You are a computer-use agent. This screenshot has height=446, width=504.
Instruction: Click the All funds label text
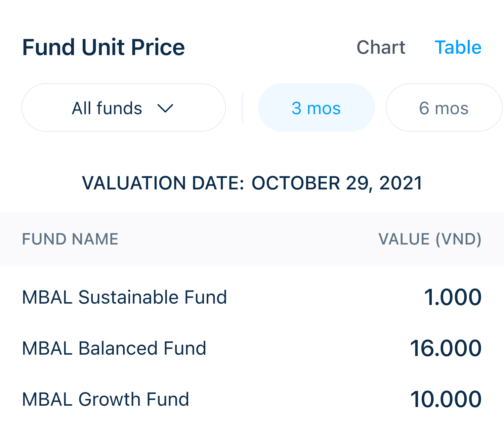tap(107, 108)
